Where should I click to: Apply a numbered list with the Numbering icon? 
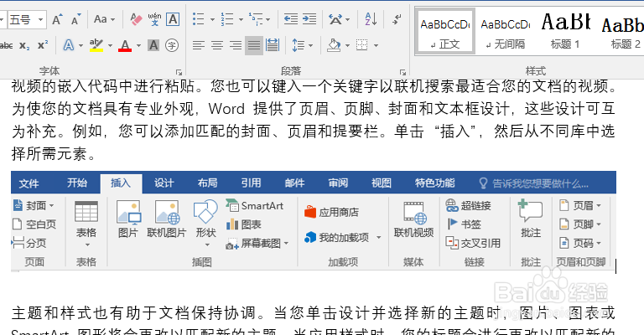(226, 19)
